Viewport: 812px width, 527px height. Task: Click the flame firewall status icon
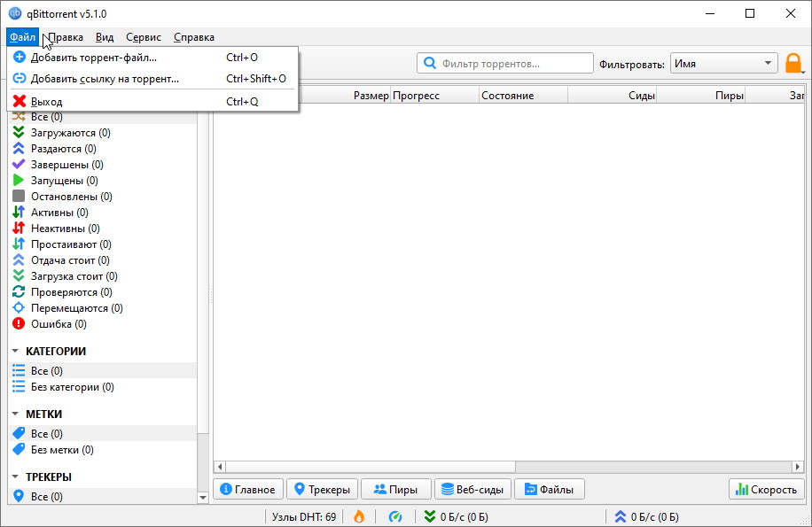point(359,516)
